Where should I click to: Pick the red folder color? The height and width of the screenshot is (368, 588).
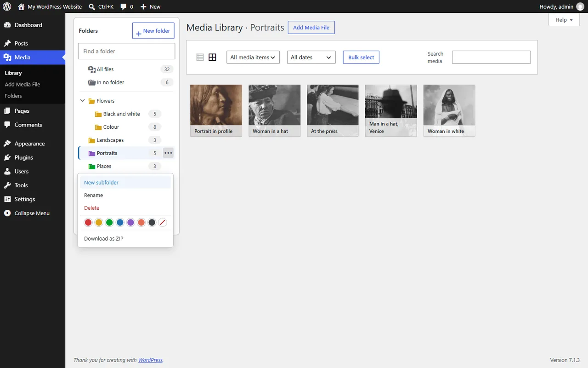88,223
